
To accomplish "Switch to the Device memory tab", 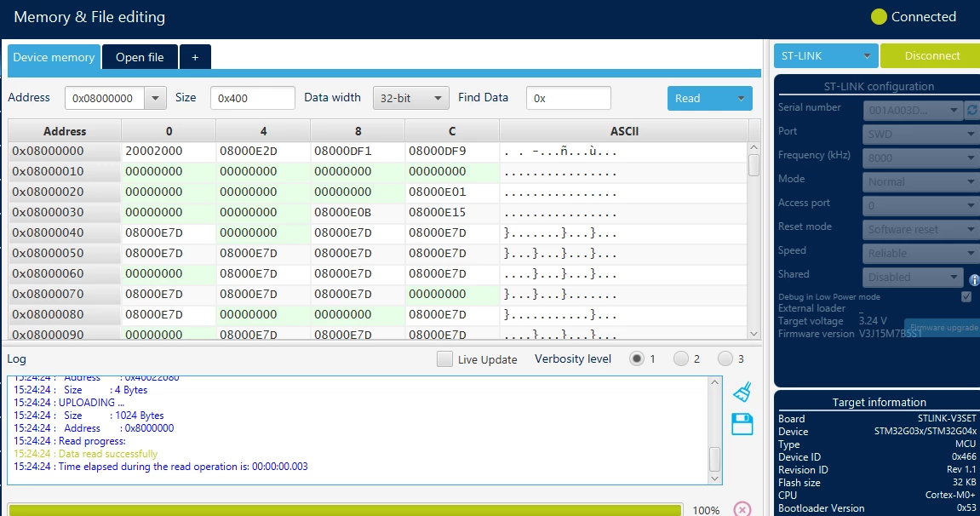I will pyautogui.click(x=54, y=57).
